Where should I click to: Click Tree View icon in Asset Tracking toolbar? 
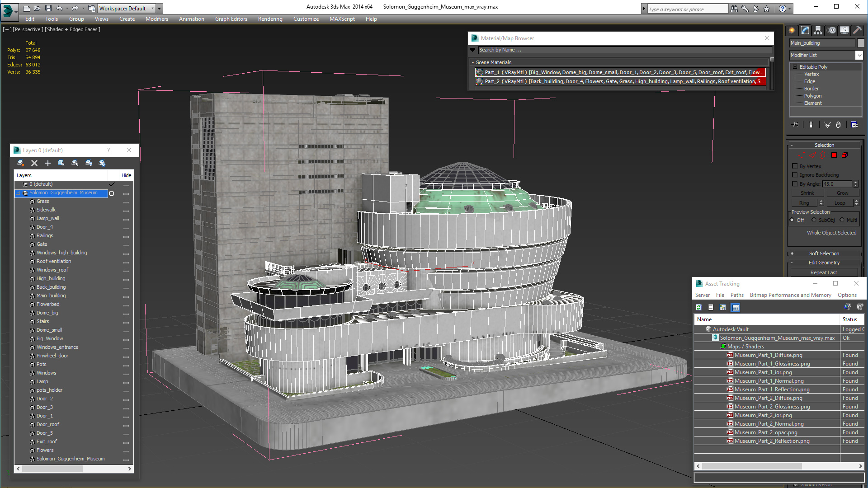[x=723, y=307]
